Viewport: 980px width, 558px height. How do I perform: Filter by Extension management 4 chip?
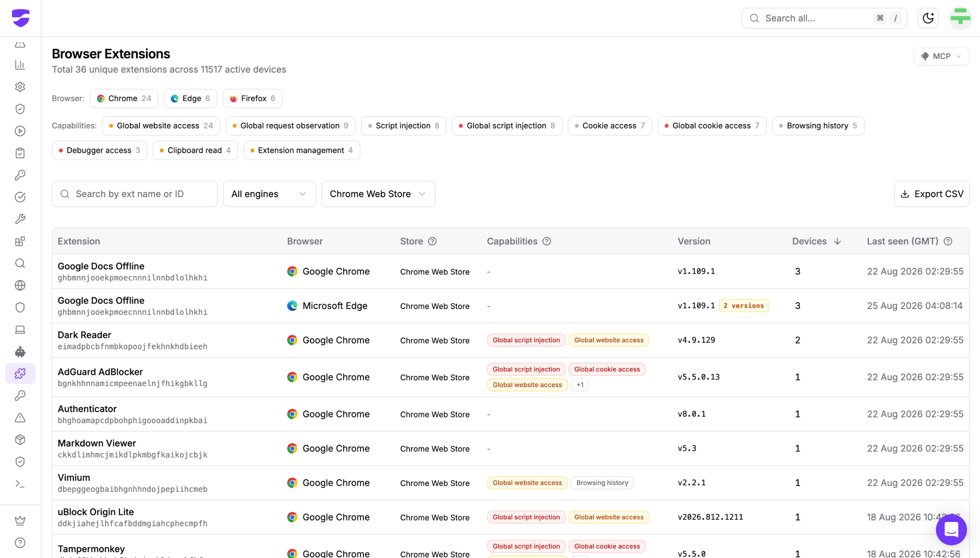coord(301,150)
